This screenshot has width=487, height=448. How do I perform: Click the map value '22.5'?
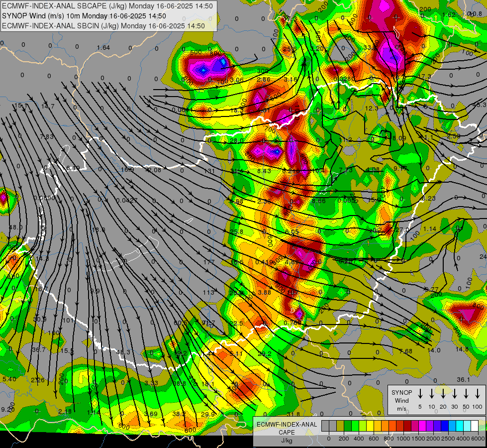[x=236, y=324]
